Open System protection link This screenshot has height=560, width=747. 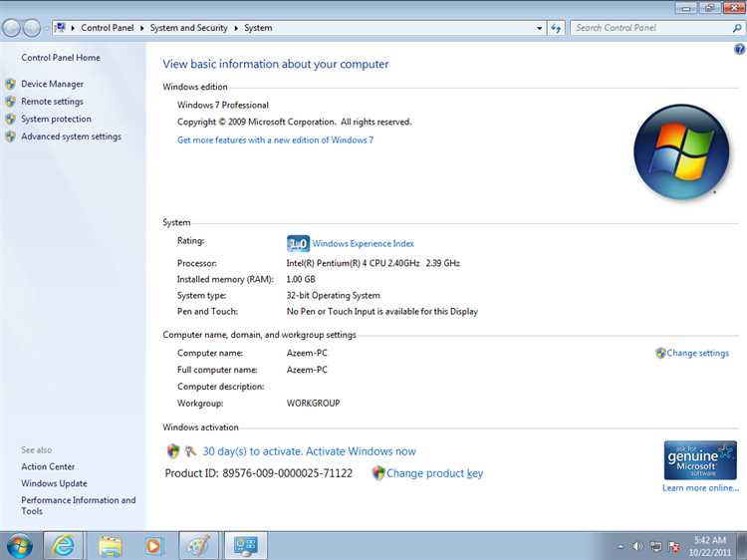[x=56, y=119]
